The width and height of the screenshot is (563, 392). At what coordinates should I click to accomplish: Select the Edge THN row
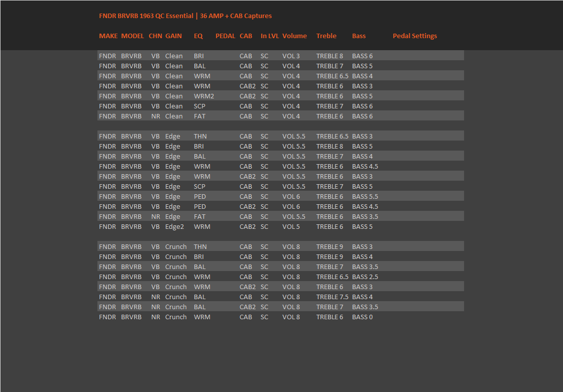[280, 136]
